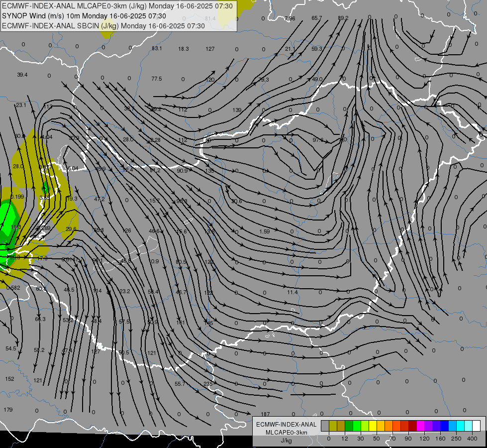Click the map value 55.7
This screenshot has height=448, width=487.
click(x=180, y=384)
